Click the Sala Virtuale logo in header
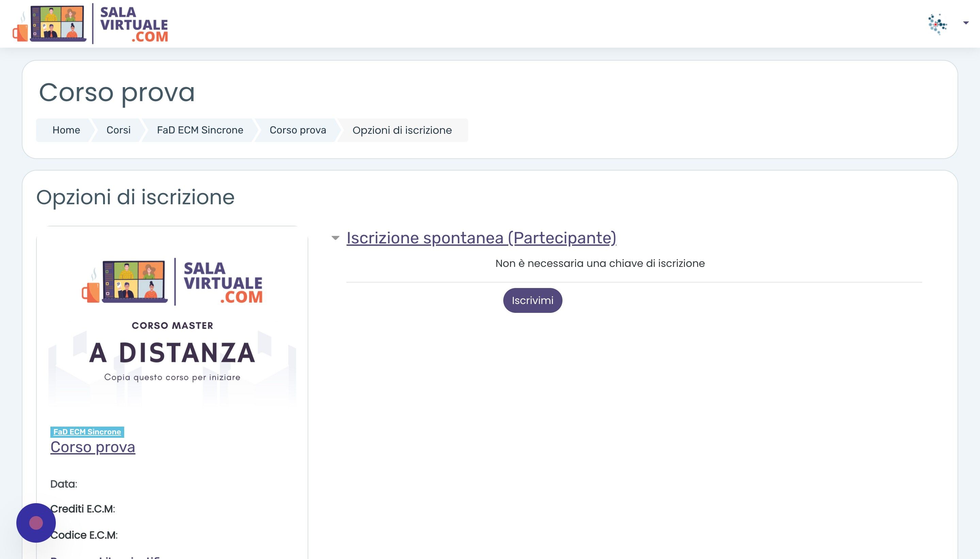The height and width of the screenshot is (559, 980). pos(90,24)
